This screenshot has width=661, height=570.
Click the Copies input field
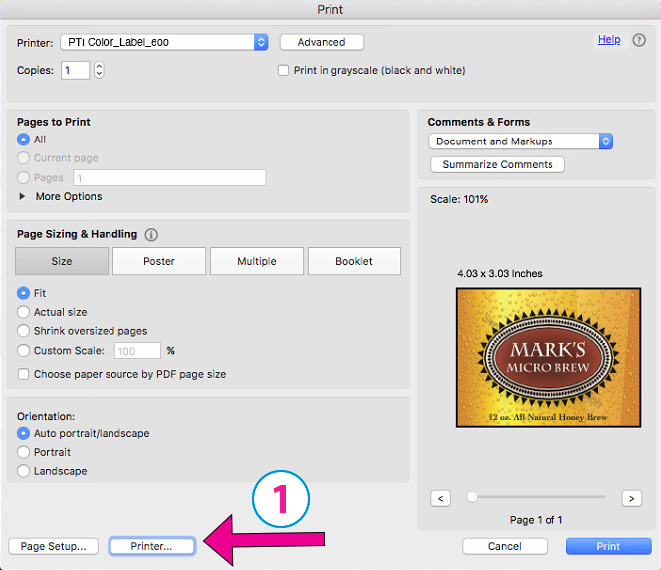[75, 70]
